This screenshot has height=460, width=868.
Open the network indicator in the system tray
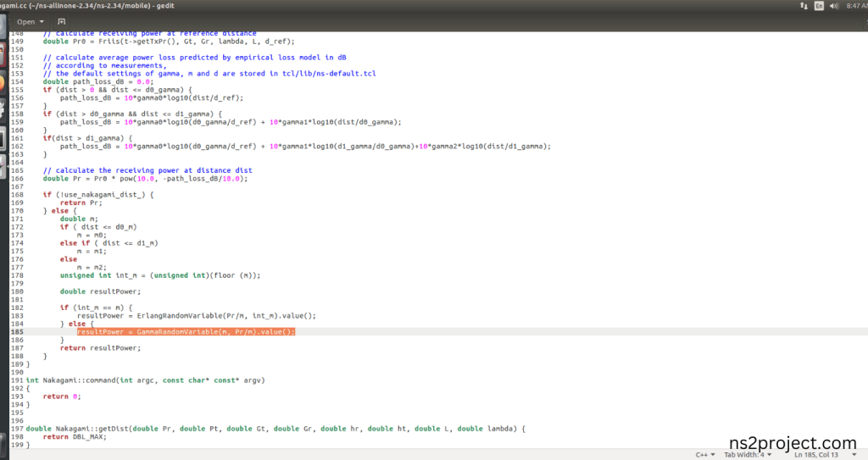click(804, 6)
